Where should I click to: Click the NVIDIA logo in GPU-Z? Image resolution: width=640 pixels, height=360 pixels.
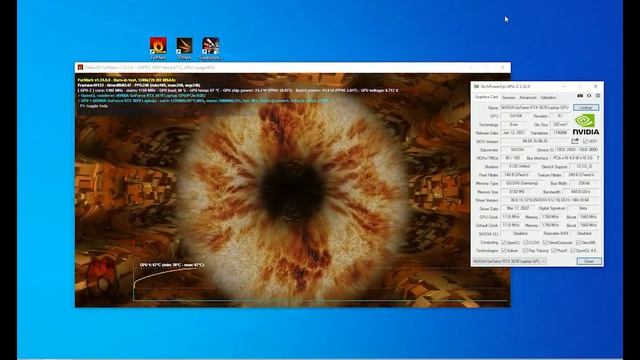point(586,124)
